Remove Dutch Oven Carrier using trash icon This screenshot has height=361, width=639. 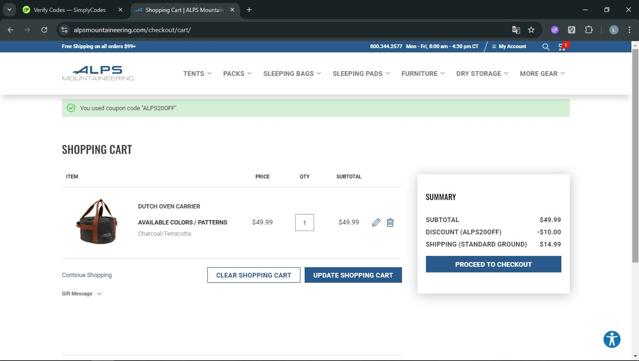click(390, 222)
